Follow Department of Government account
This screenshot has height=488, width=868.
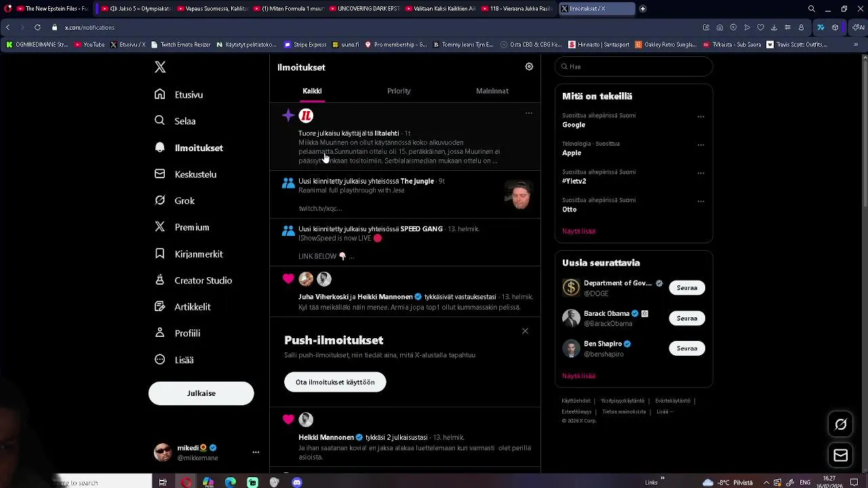click(687, 287)
